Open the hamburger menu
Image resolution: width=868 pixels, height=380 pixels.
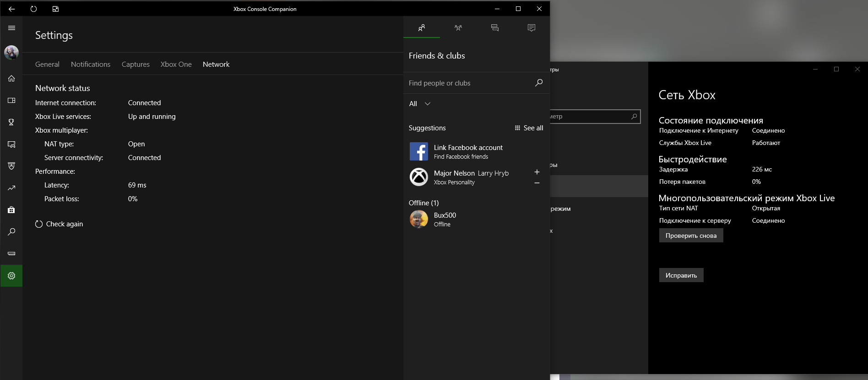click(x=11, y=28)
